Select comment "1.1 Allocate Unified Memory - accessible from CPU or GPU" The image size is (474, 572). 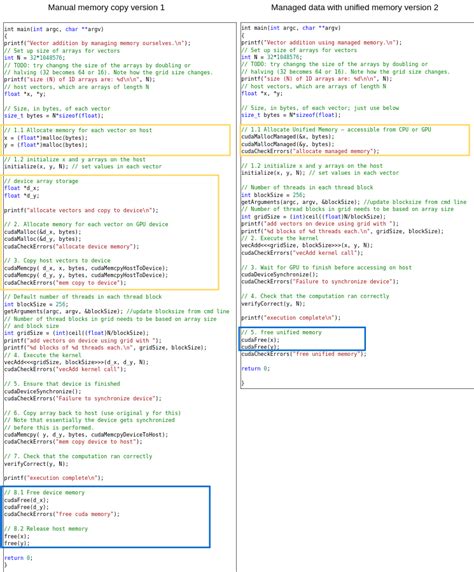pos(336,130)
